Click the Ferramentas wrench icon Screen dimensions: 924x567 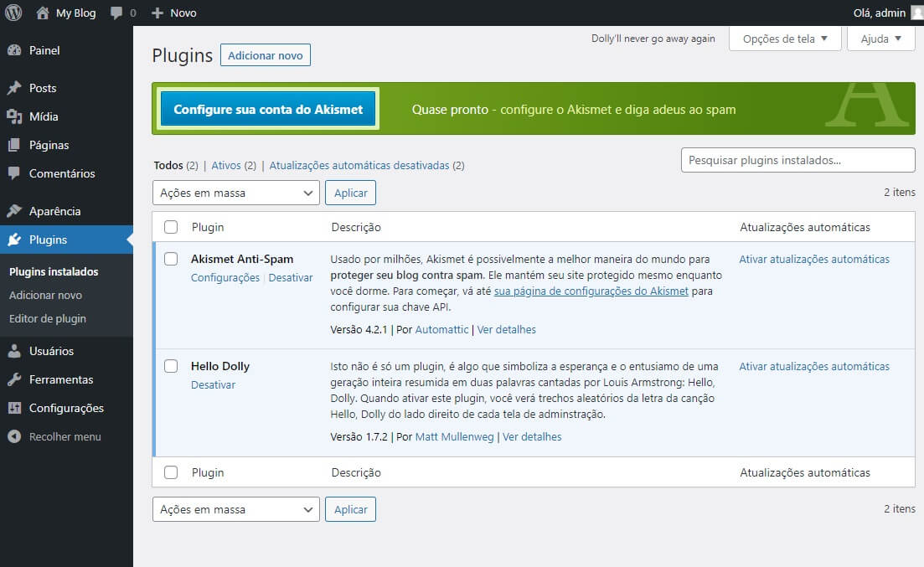(x=14, y=379)
